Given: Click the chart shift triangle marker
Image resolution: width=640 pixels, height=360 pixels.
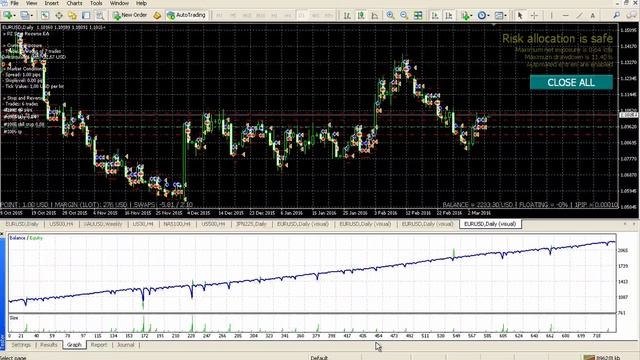Looking at the screenshot, I should (x=493, y=25).
